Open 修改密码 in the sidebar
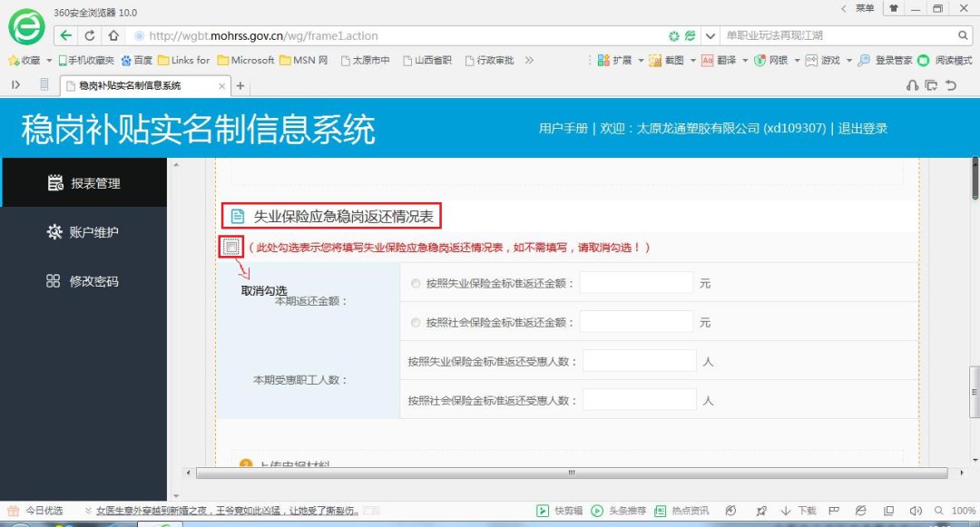The width and height of the screenshot is (980, 527). pos(83,281)
